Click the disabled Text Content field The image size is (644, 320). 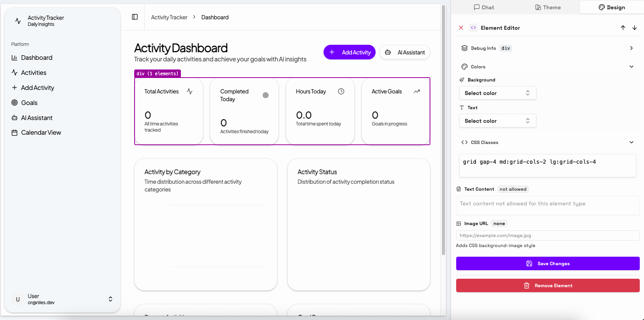[548, 205]
